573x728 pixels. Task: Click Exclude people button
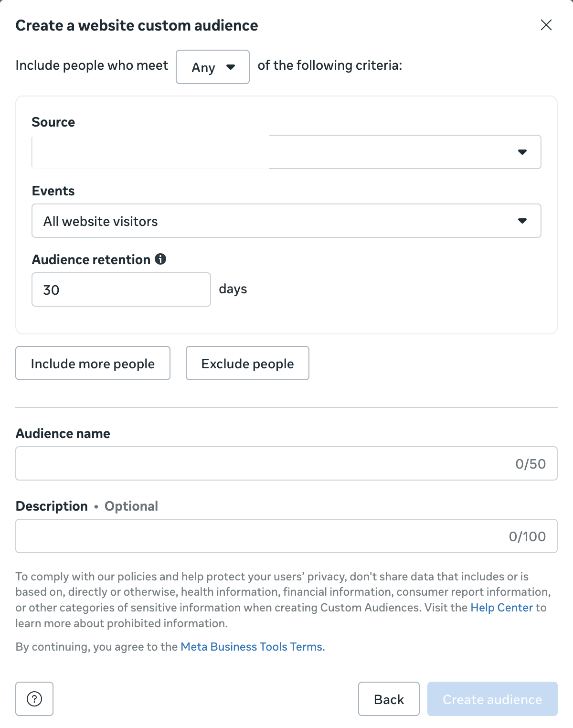tap(247, 364)
